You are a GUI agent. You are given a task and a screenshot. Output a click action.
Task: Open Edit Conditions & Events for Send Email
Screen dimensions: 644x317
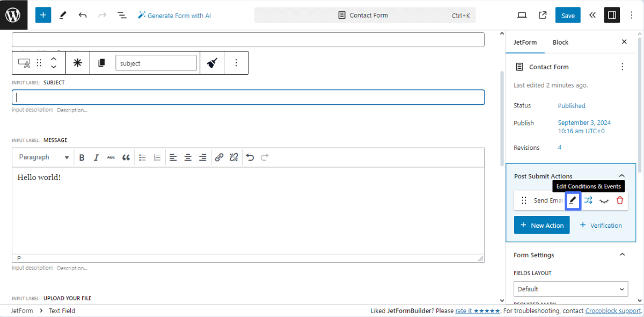[573, 200]
